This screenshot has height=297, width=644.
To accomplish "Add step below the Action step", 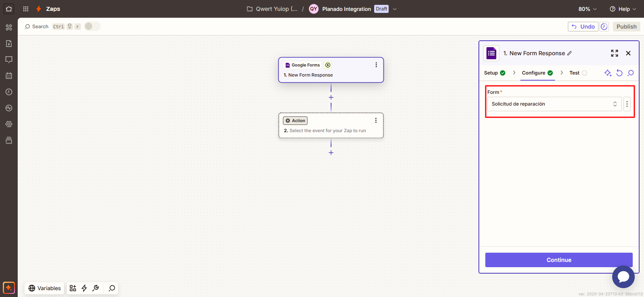I will pos(331,153).
